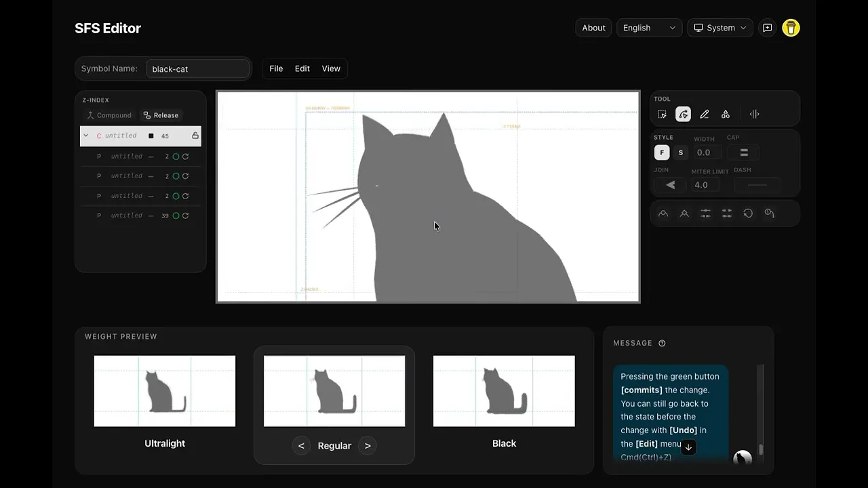Image resolution: width=868 pixels, height=488 pixels.
Task: Open the System theme dropdown
Action: (720, 28)
